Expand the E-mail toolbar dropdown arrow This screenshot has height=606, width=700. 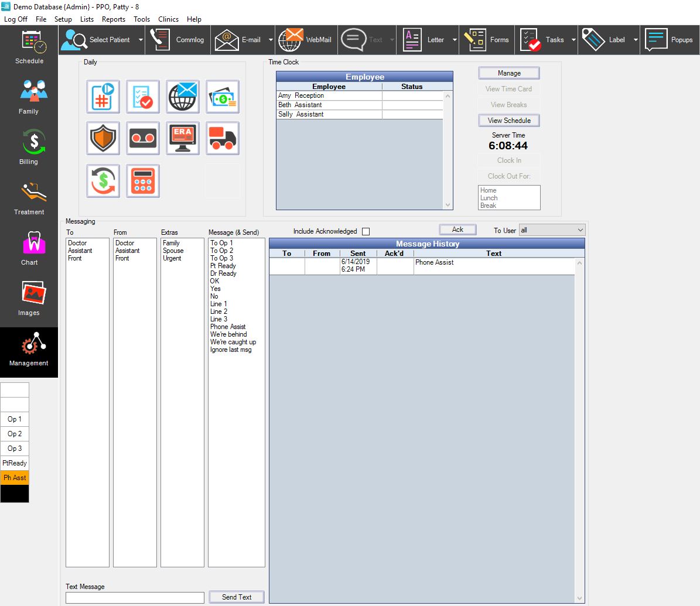(270, 39)
